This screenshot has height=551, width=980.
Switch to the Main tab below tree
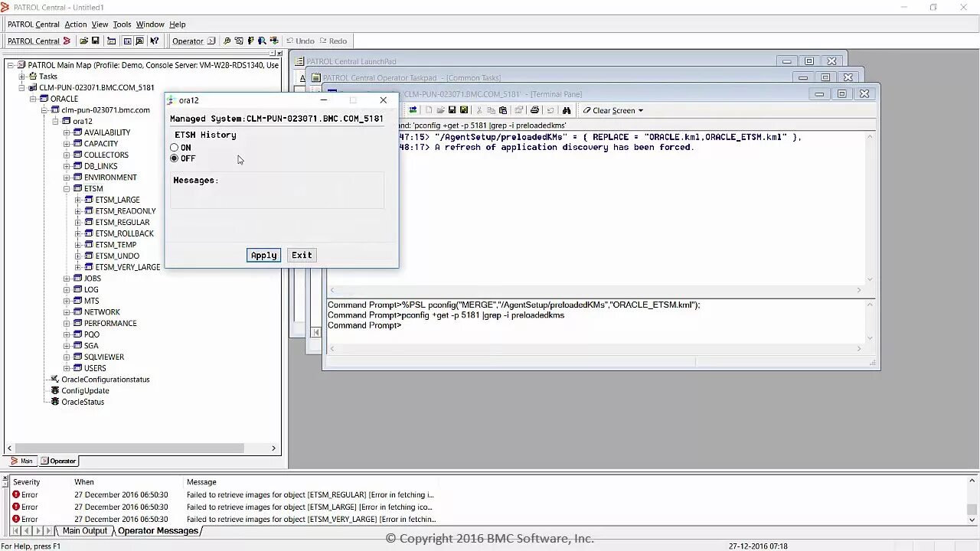pyautogui.click(x=21, y=461)
